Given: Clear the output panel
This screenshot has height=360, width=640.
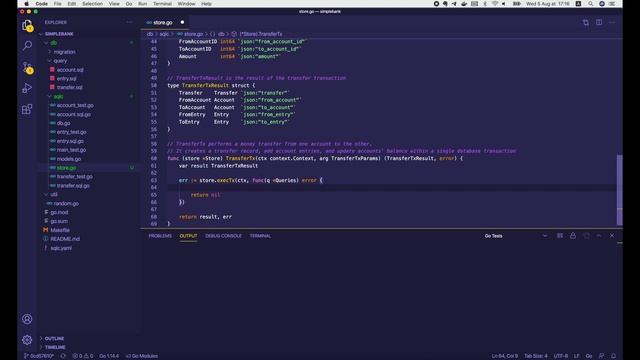Looking at the screenshot, I should [560, 236].
